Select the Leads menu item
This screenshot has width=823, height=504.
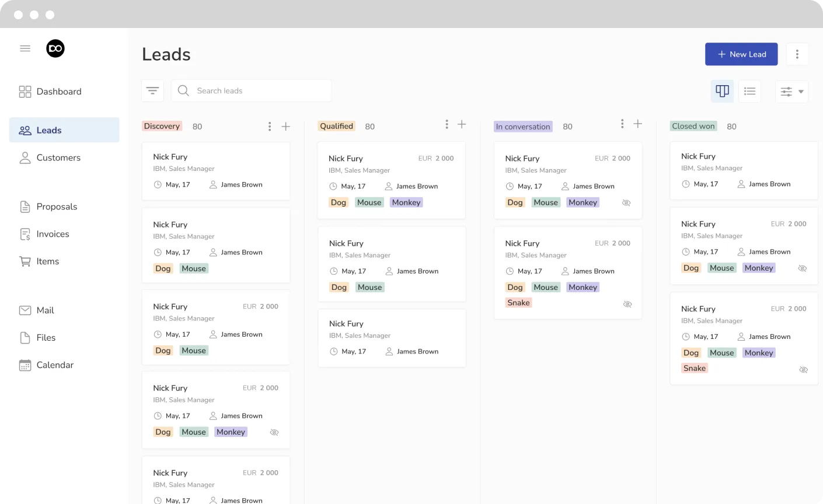(x=50, y=130)
